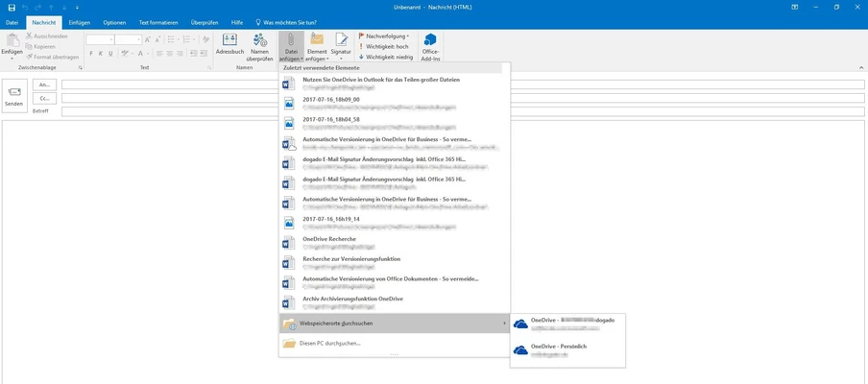868x384 pixels.
Task: Open the Adressbuch
Action: click(229, 44)
